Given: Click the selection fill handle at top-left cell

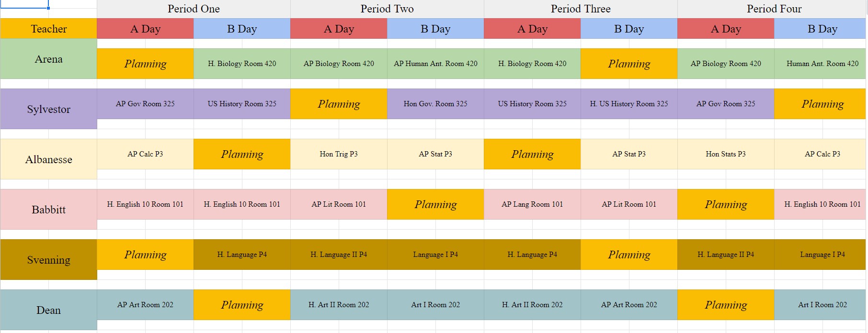Looking at the screenshot, I should point(48,8).
